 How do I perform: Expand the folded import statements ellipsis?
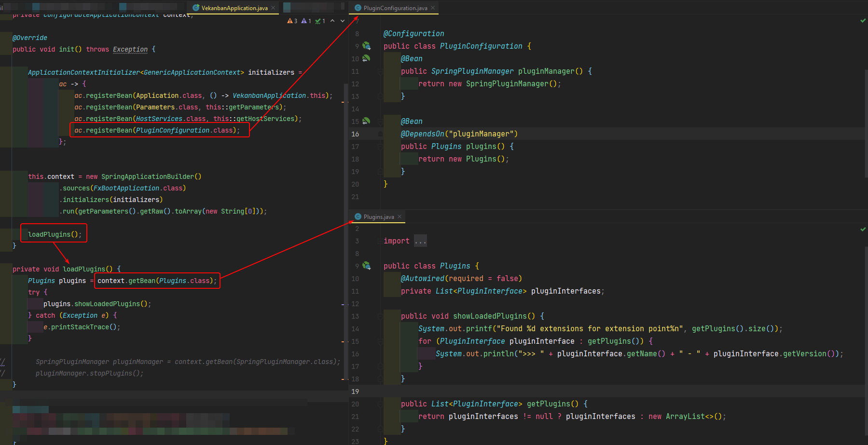(420, 241)
